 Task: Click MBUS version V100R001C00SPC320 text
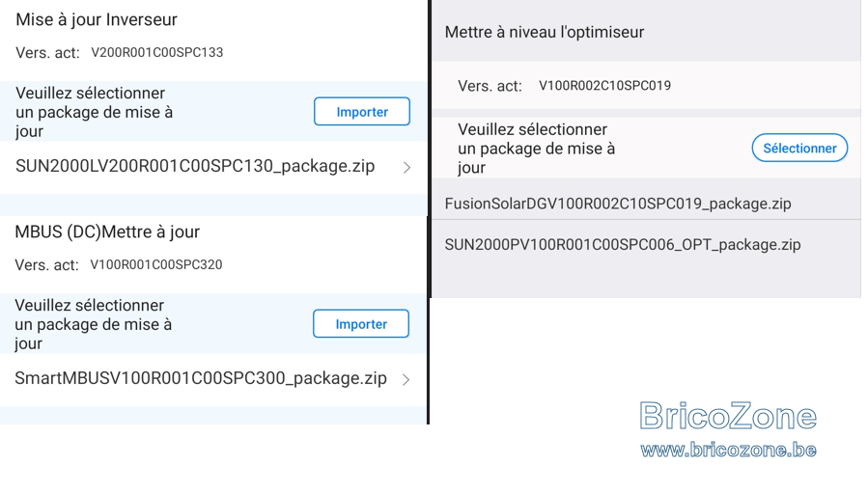coord(156,264)
